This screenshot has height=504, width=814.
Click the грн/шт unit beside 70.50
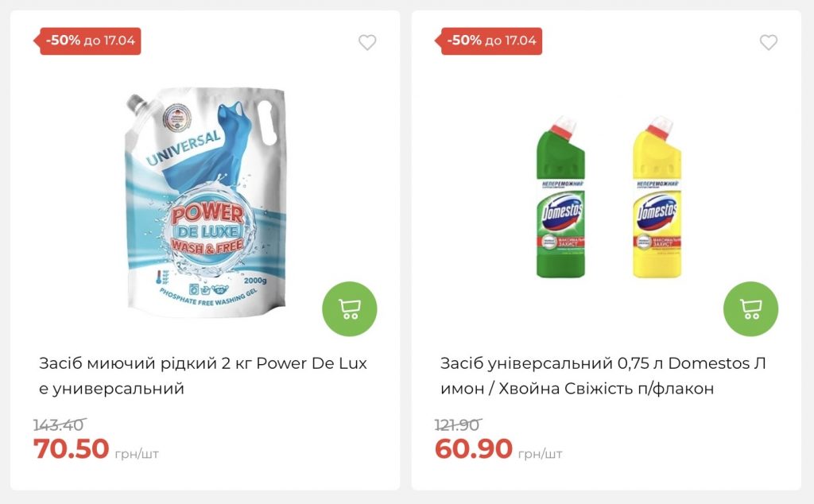point(137,454)
